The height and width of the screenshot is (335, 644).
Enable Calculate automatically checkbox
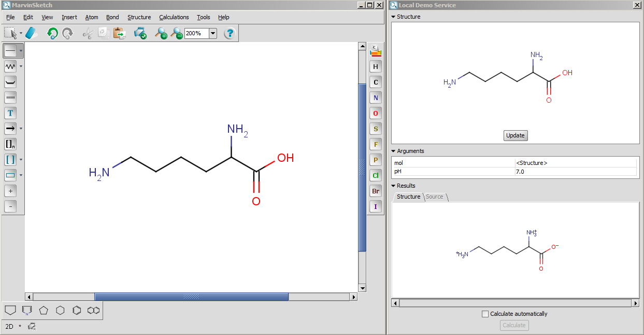(x=485, y=314)
